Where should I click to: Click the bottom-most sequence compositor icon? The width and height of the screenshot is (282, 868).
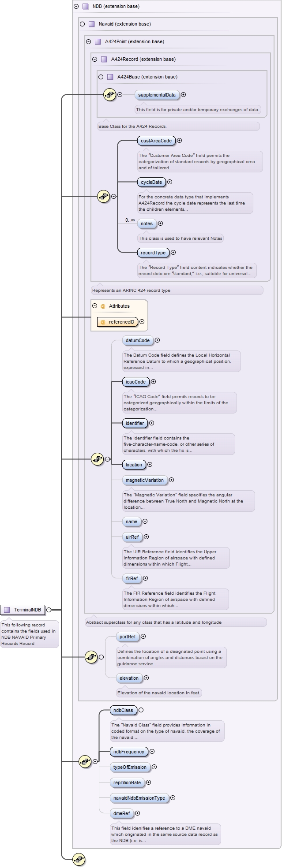point(79,859)
